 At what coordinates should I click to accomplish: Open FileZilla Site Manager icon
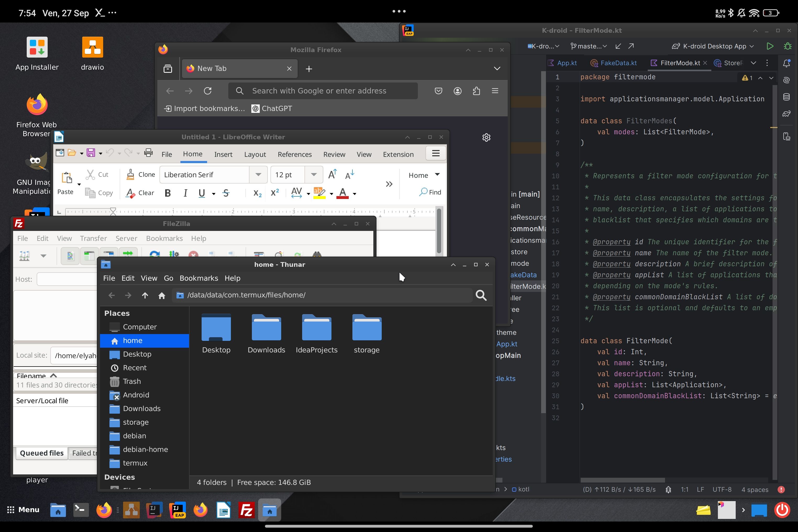point(24,256)
